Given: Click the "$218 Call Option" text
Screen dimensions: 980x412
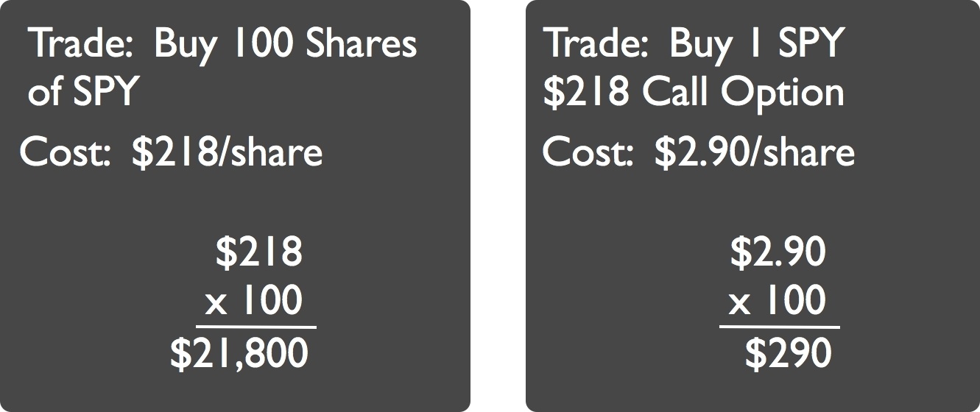Looking at the screenshot, I should point(693,93).
